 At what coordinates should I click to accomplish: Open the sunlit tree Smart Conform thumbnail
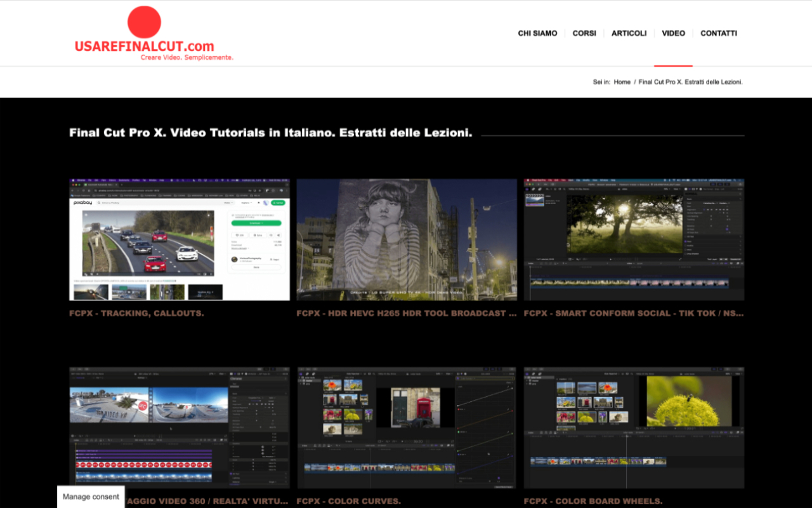click(x=634, y=239)
